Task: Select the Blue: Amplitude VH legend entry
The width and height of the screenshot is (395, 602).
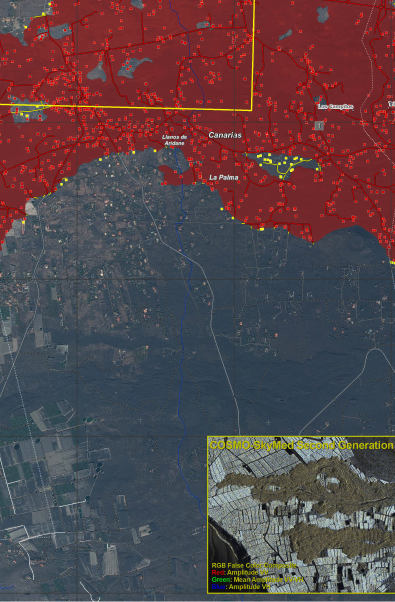Action: coord(241,586)
